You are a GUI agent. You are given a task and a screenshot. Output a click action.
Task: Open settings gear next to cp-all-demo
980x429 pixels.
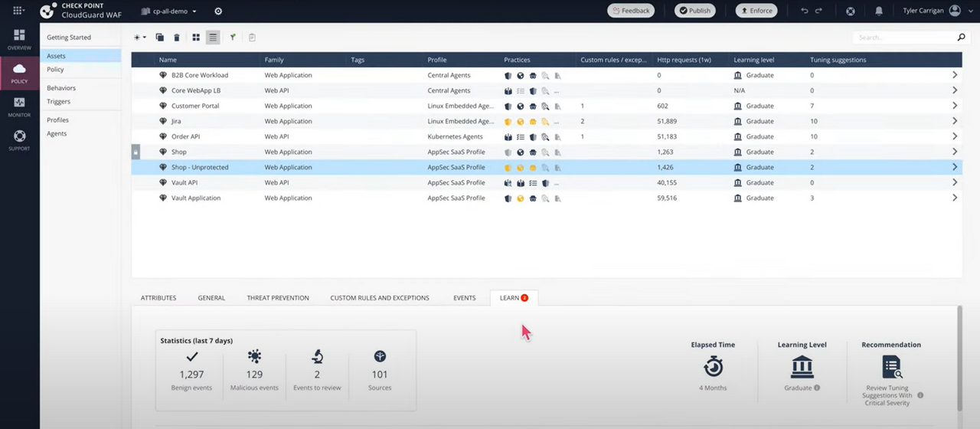point(218,11)
